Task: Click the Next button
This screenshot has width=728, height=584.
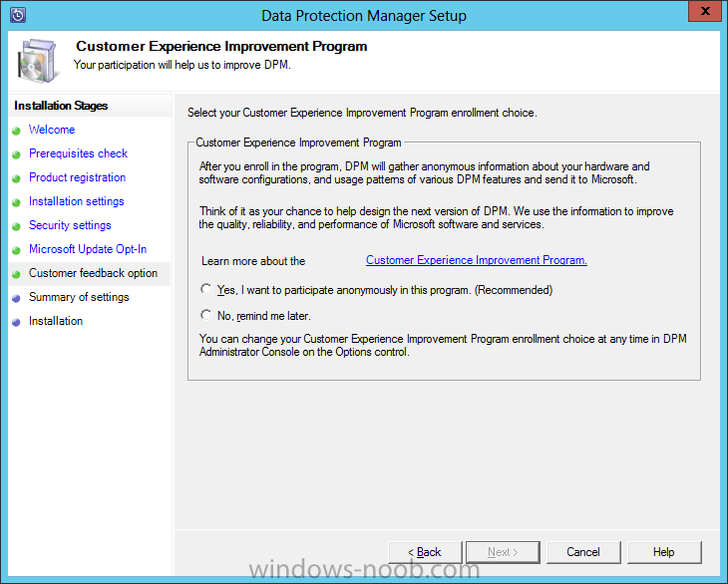Action: pyautogui.click(x=503, y=552)
